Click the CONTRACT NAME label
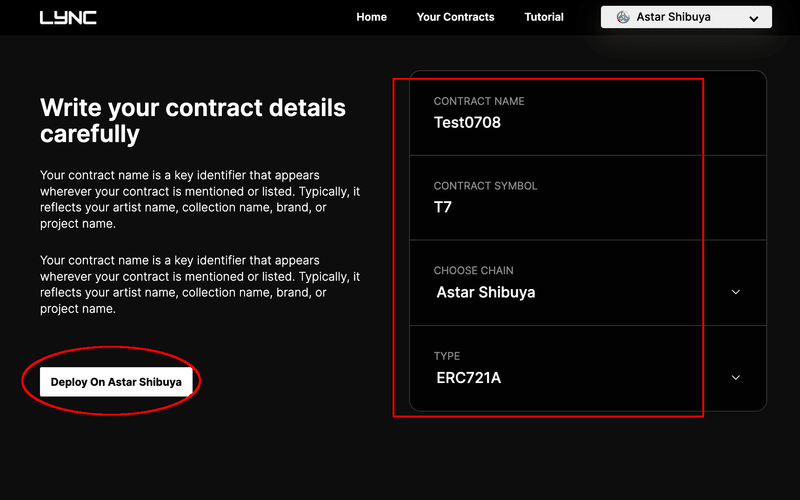 tap(479, 102)
